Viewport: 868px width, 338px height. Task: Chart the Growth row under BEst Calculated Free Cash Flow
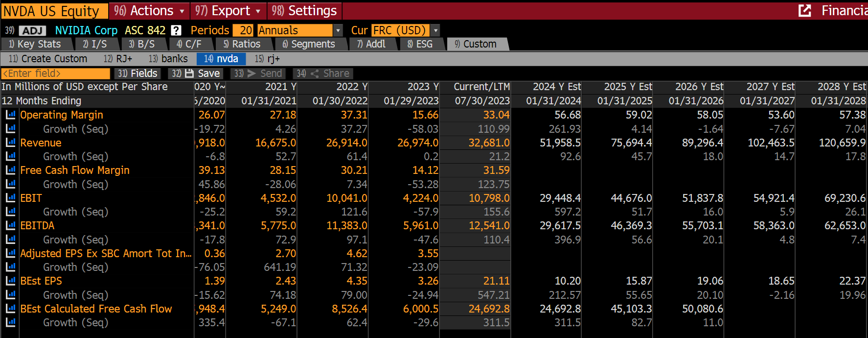[10, 322]
